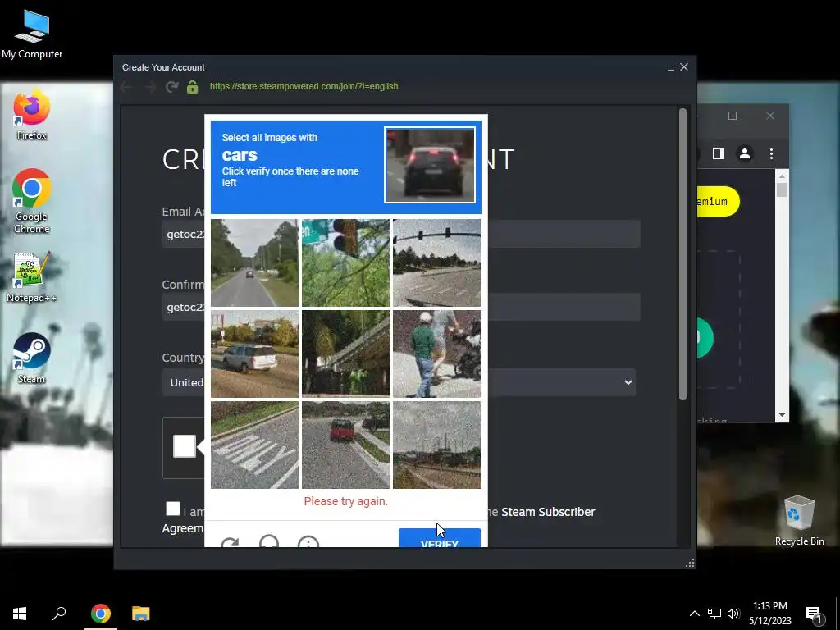840x630 pixels.
Task: Open the notification center icon
Action: [814, 615]
